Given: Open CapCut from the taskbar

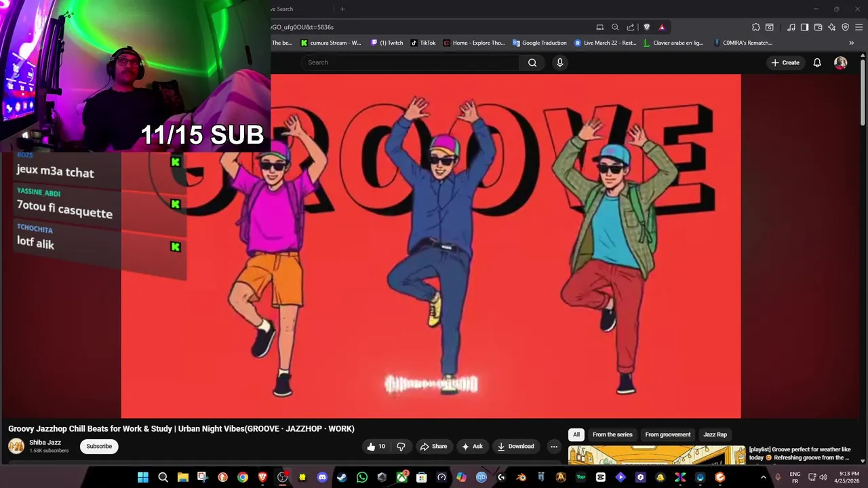Looking at the screenshot, I should point(601,477).
